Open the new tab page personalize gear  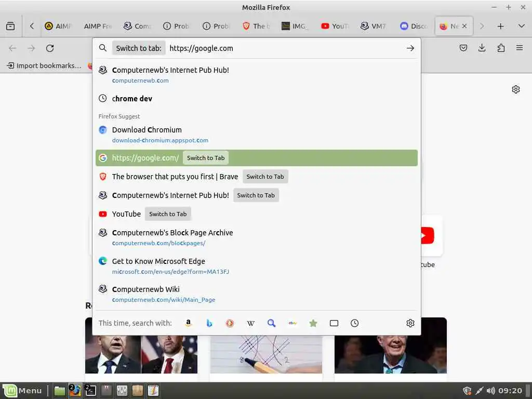point(516,89)
